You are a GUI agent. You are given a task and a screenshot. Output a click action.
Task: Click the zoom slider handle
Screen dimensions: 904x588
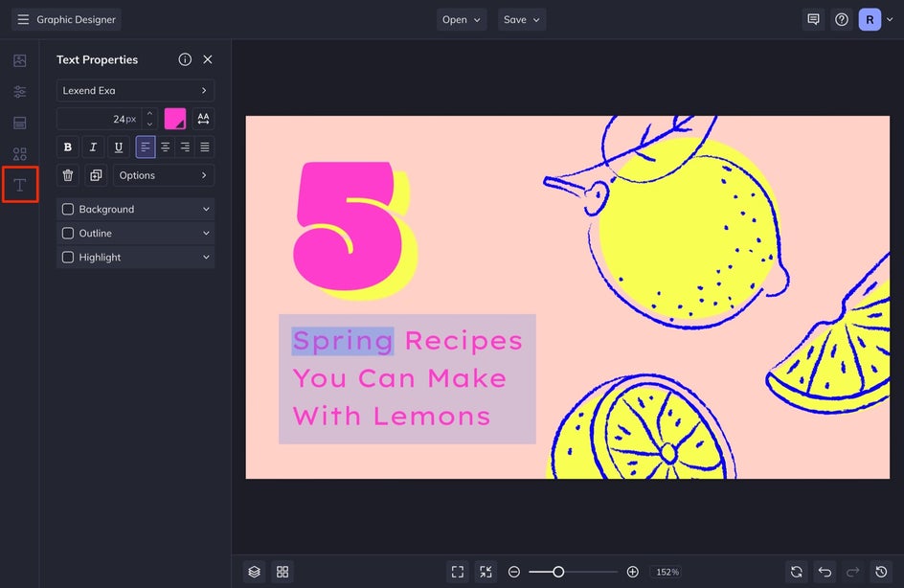pos(558,572)
